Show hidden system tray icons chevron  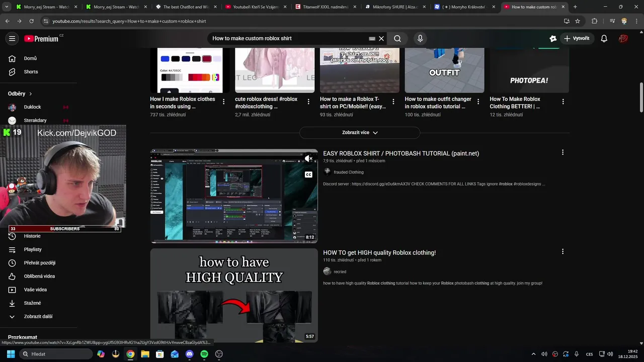534,354
